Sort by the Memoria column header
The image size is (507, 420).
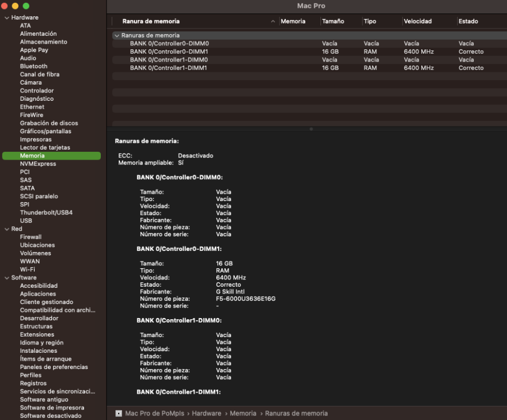(x=293, y=21)
